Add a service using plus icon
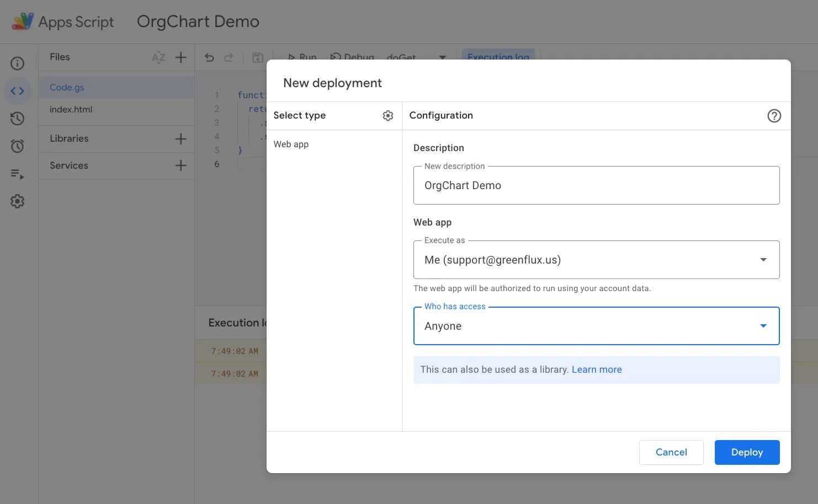 pyautogui.click(x=180, y=165)
